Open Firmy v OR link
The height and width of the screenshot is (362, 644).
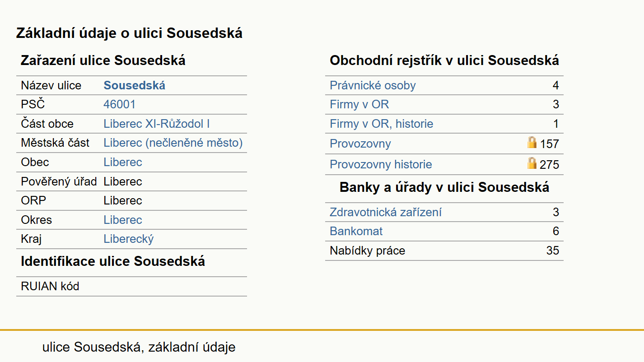(359, 105)
